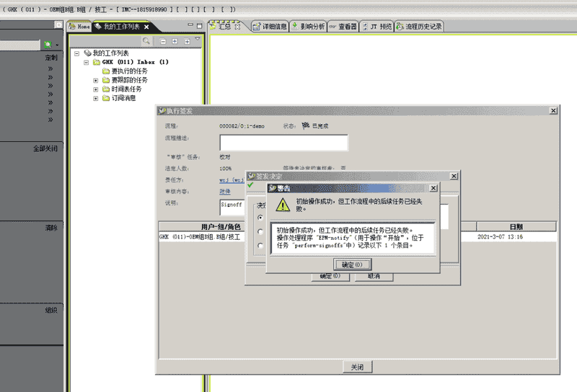577x392 pixels.
Task: Collapse the GHK (011) Inbox node
Action: (86, 63)
